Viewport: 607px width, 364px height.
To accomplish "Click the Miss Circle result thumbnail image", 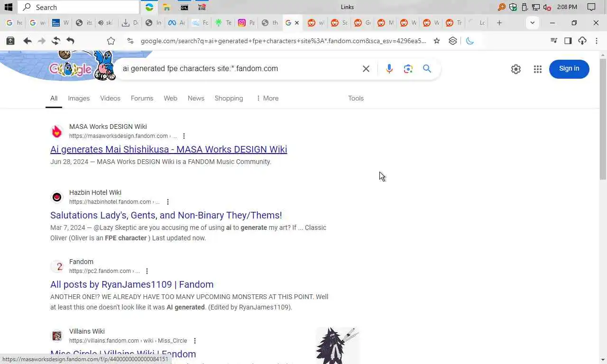I will click(x=338, y=345).
